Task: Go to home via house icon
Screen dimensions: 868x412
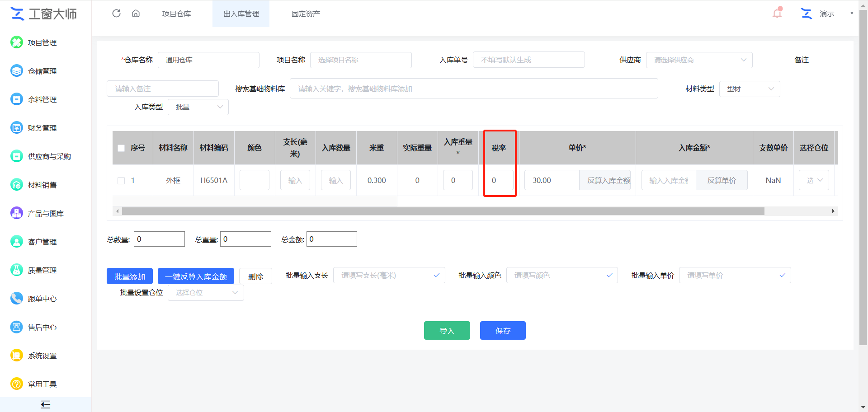Action: 136,14
